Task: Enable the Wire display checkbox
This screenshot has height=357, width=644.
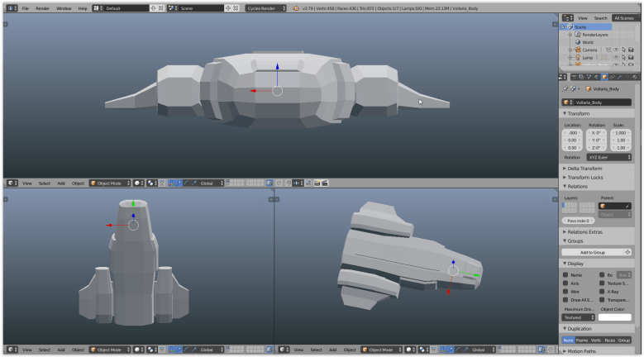Action: click(566, 291)
